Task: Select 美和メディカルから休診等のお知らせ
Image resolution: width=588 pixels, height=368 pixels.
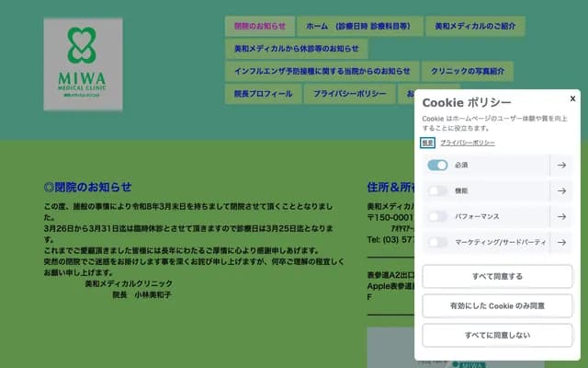Action: tap(296, 49)
